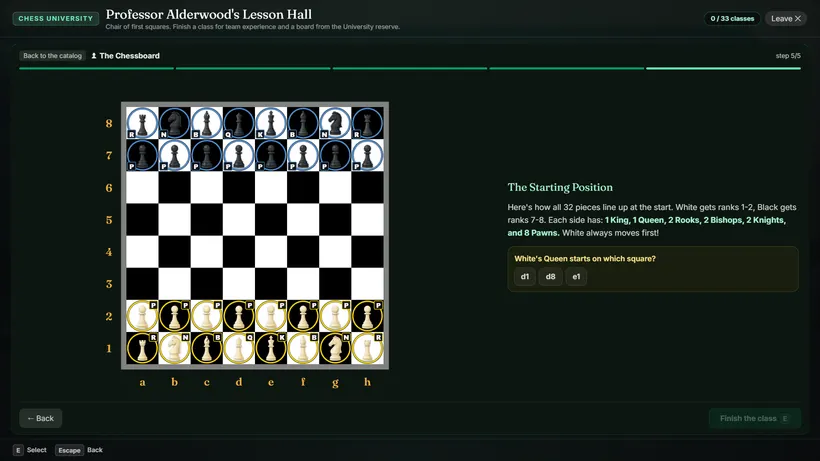Click the empty e4 square
Screen dimensions: 820x461
(271, 251)
